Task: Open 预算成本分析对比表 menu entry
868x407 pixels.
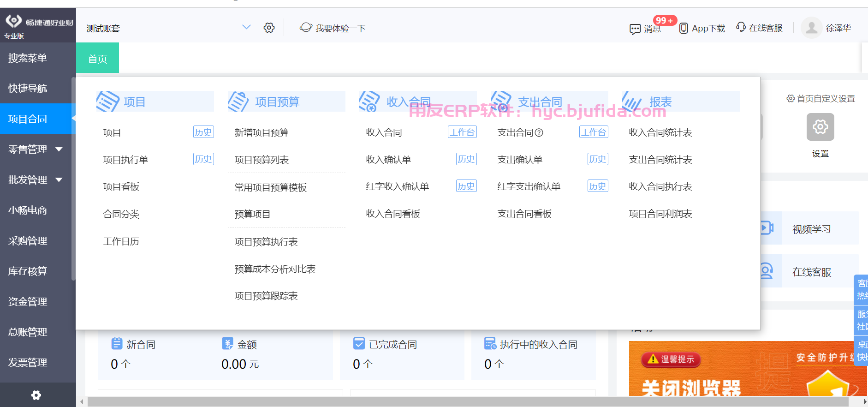Action: 275,269
